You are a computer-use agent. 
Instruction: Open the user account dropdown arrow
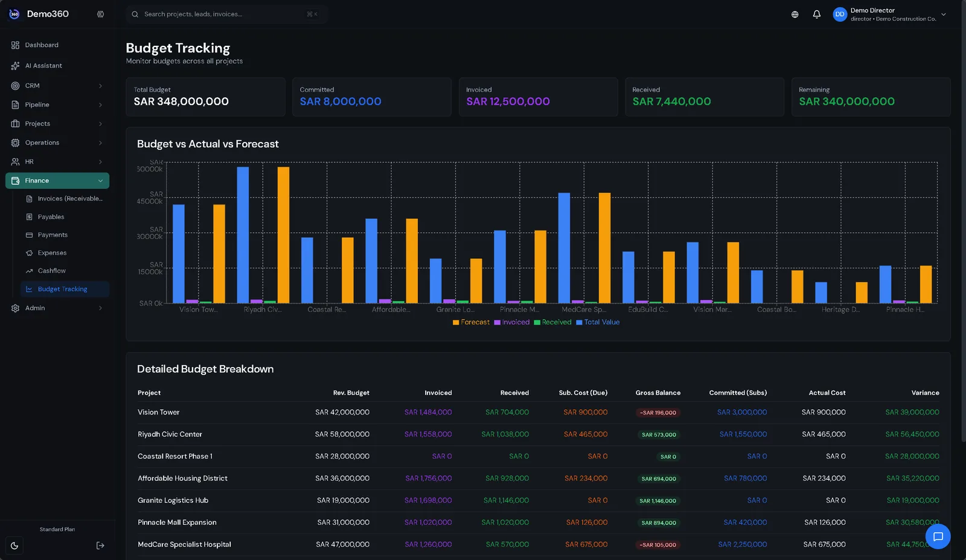(x=943, y=14)
